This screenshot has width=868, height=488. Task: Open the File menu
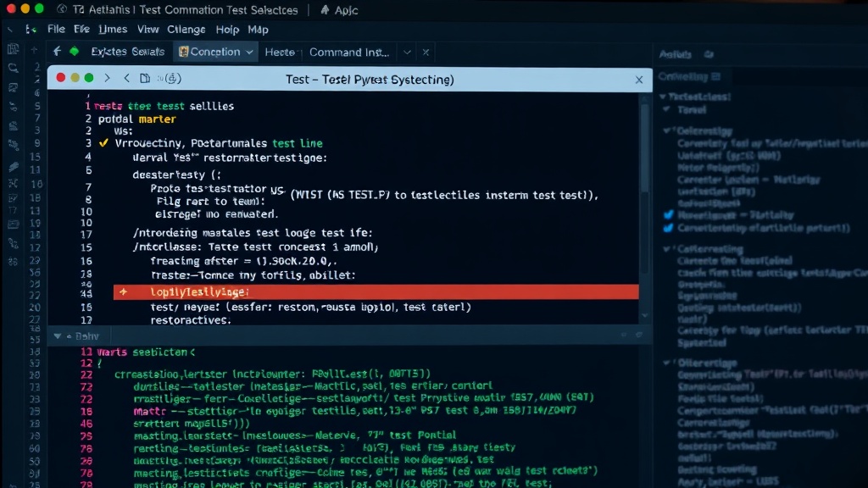(56, 30)
